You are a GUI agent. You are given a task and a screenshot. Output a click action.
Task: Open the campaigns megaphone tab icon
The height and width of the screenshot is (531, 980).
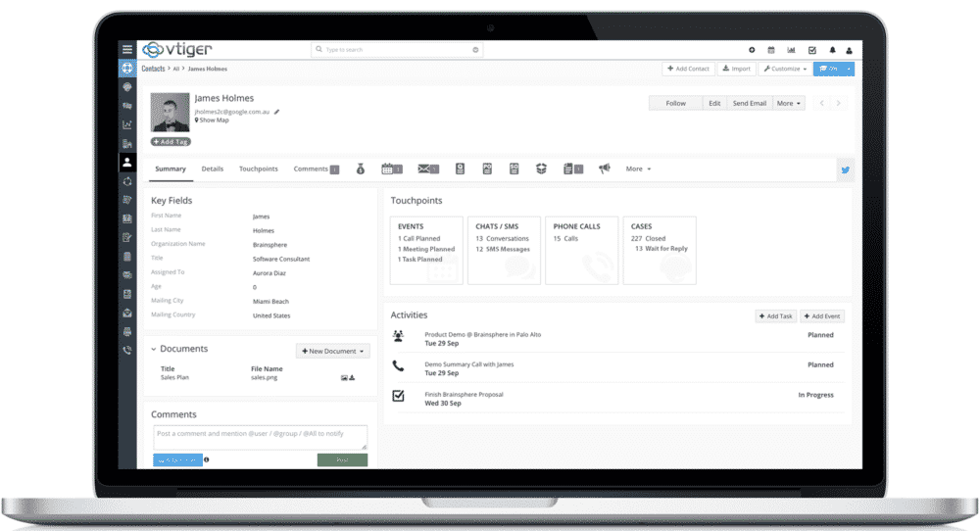point(605,169)
